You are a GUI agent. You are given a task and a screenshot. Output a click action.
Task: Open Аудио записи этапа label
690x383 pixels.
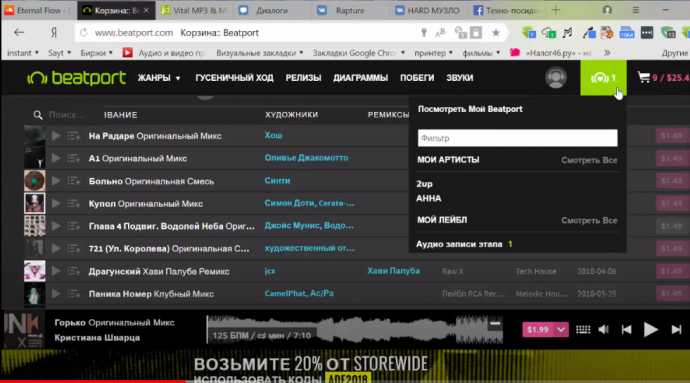point(459,244)
